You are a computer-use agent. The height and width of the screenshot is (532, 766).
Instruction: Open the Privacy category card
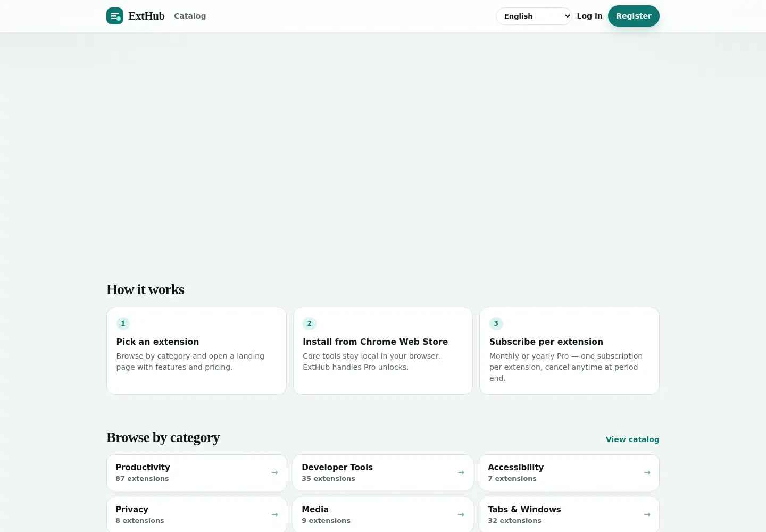tap(197, 514)
